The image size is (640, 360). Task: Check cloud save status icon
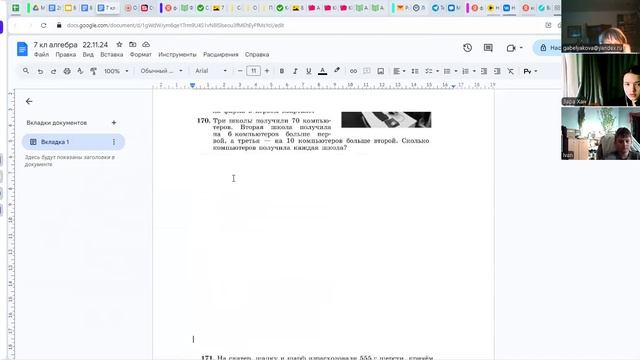[146, 44]
